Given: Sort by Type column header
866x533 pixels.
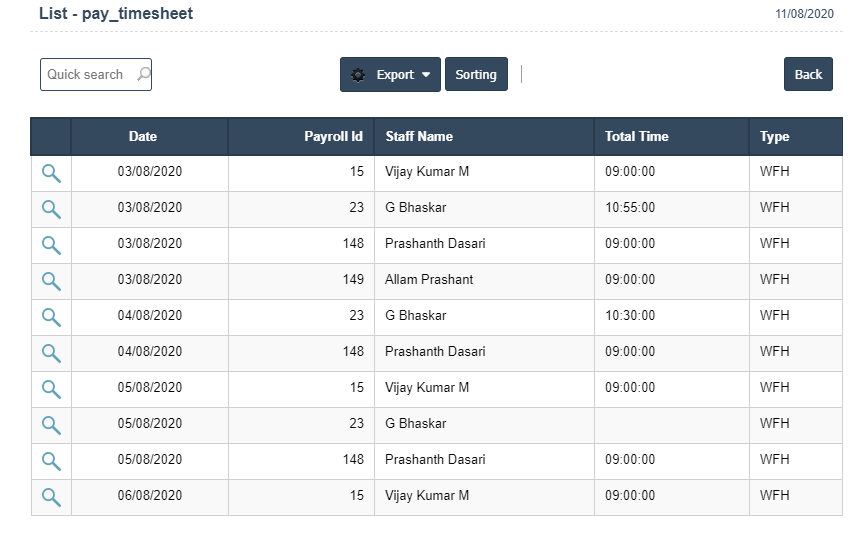Looking at the screenshot, I should click(775, 137).
